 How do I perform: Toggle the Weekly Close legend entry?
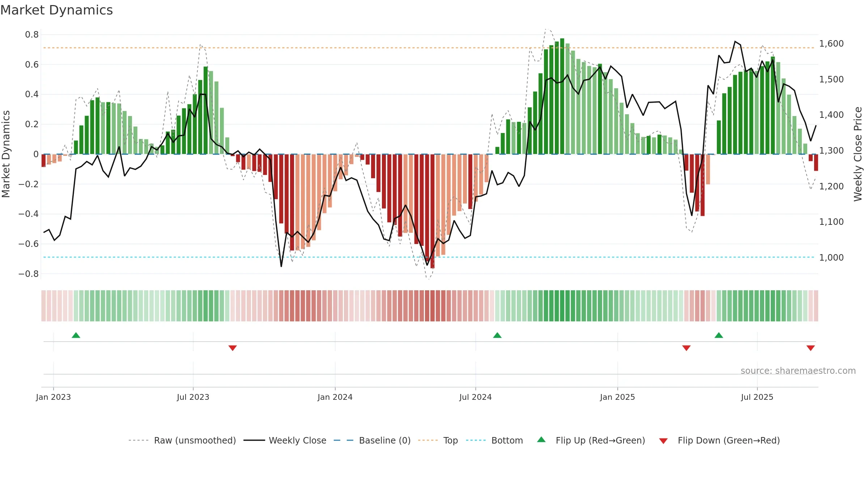click(x=285, y=440)
